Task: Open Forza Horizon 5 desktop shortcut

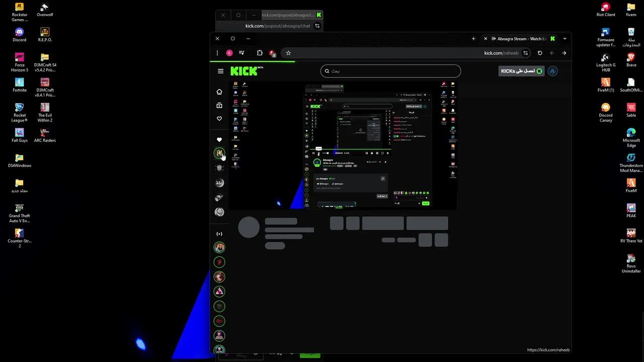Action: (x=20, y=63)
